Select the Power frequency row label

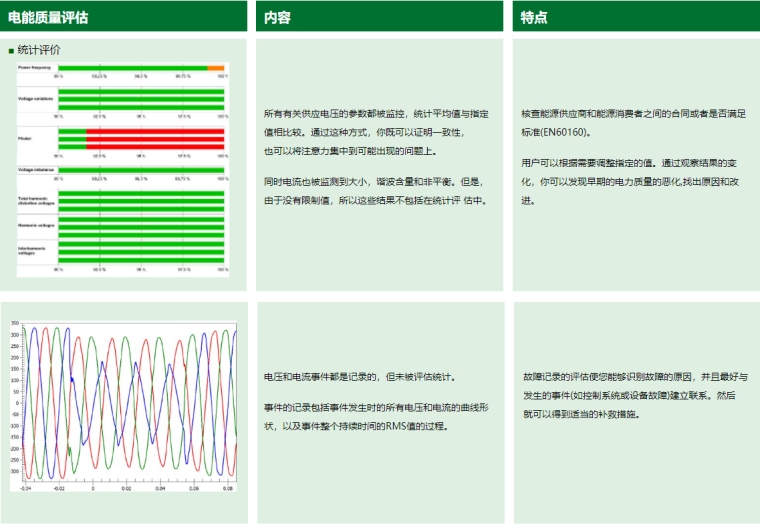tap(34, 68)
